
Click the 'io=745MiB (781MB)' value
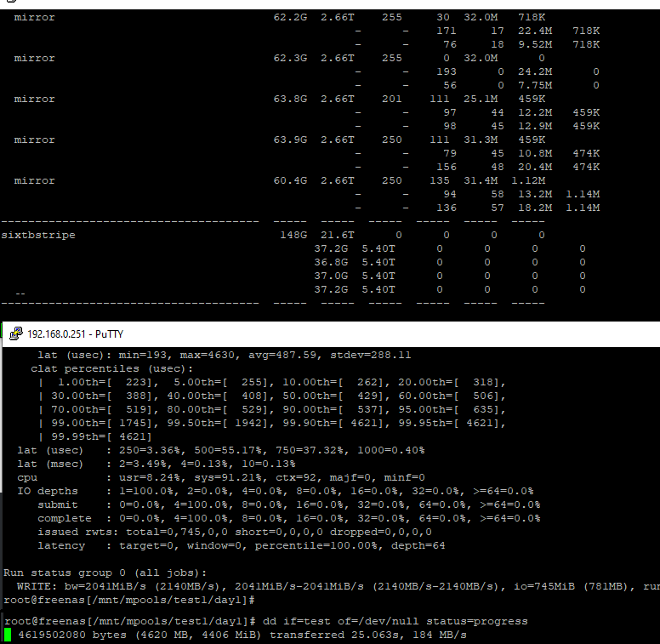coord(572,586)
